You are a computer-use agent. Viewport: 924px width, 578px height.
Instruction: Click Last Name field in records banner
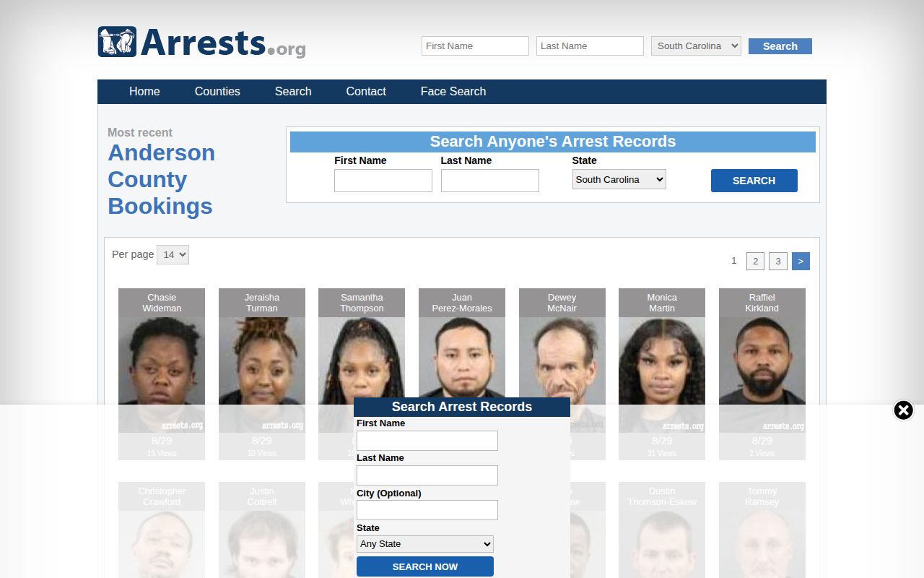[x=490, y=181]
